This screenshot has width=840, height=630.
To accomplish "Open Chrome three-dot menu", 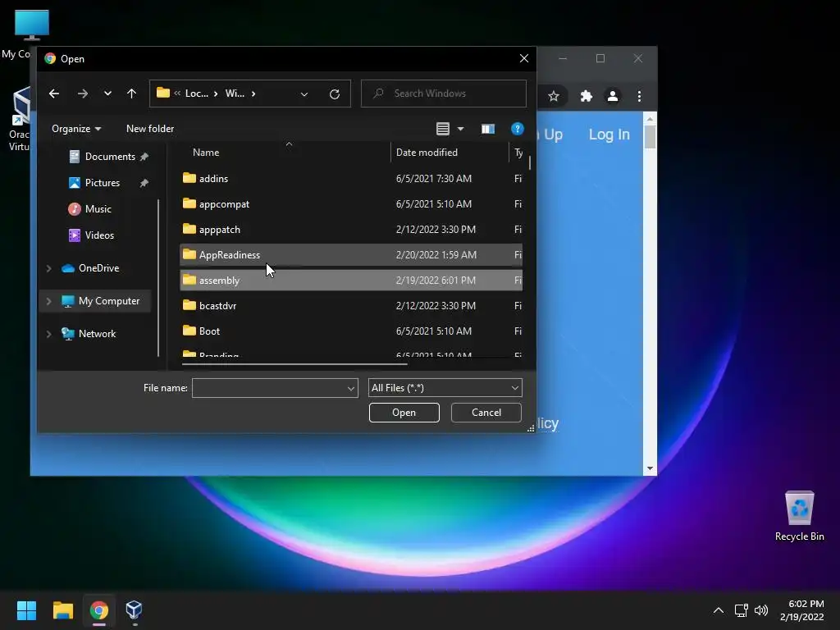I will [x=639, y=97].
